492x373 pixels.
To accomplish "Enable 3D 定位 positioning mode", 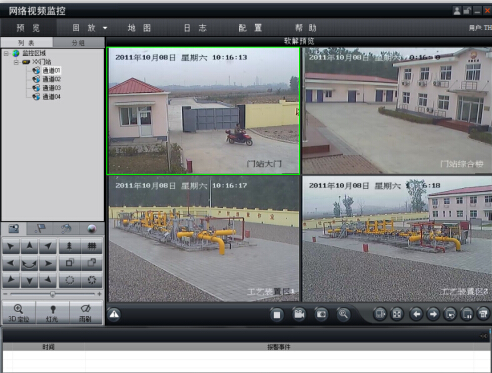I will click(19, 313).
